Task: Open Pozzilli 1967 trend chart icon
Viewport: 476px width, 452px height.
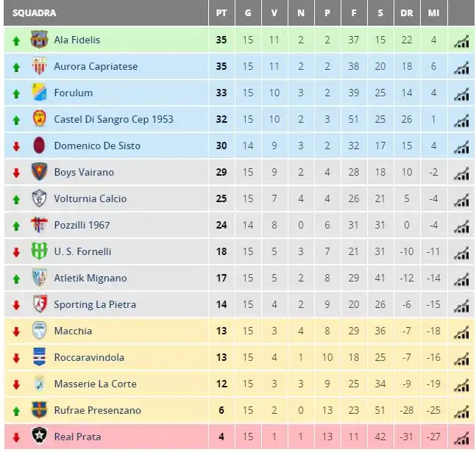Action: pyautogui.click(x=461, y=226)
